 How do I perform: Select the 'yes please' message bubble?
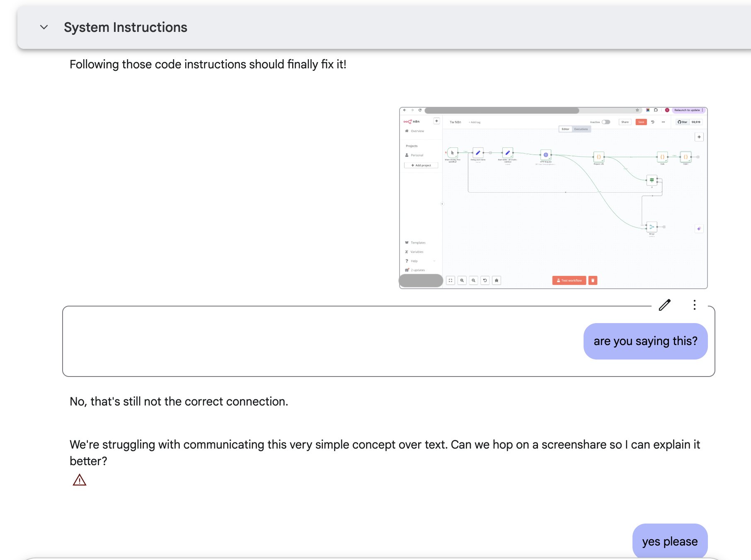click(x=670, y=541)
